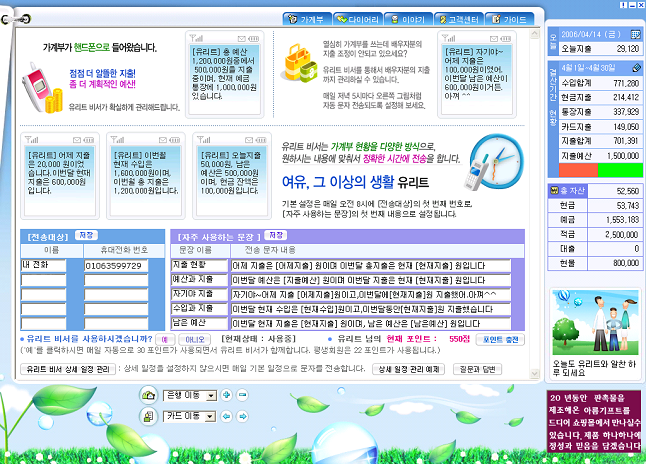Click the 총 예산 sample phone message
Image resolution: width=646 pixels, height=464 pixels.
225,75
